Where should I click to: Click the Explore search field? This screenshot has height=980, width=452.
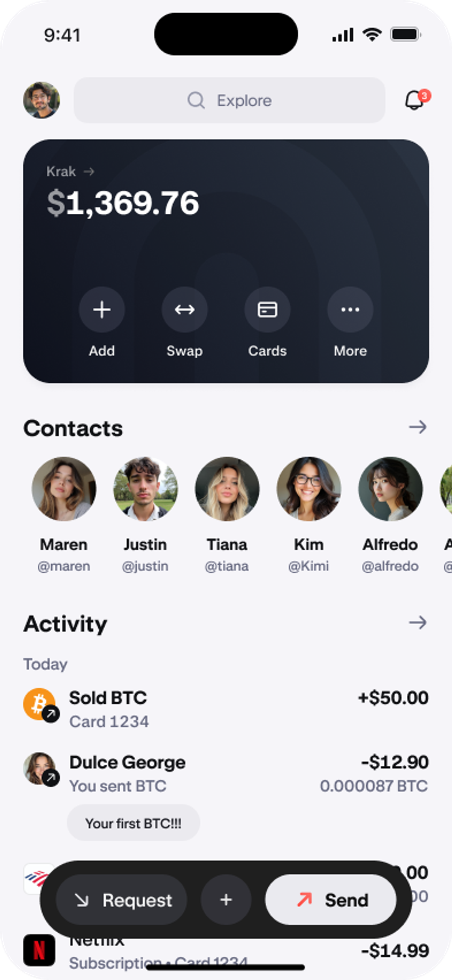230,100
